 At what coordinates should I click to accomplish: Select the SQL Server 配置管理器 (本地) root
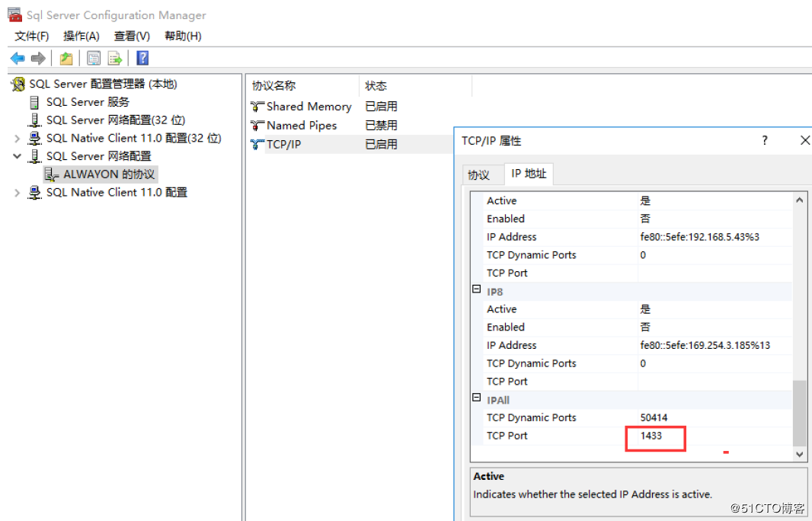[103, 84]
